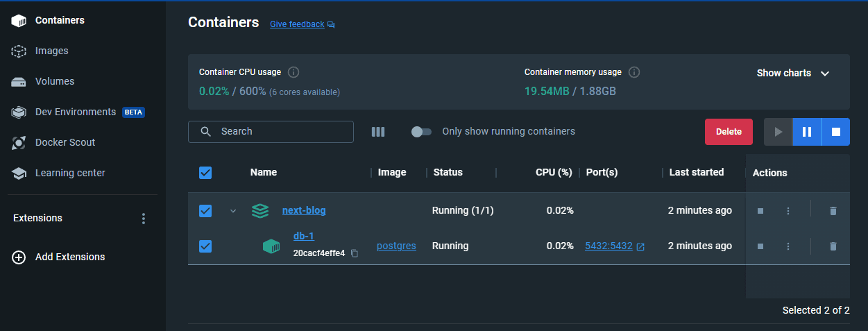Screen dimensions: 868x331
Task: Click the Start play button in toolbar
Action: pos(778,132)
